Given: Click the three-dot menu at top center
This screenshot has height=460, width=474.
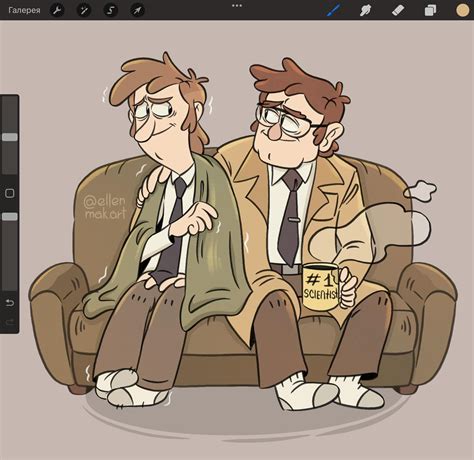Looking at the screenshot, I should point(237,6).
